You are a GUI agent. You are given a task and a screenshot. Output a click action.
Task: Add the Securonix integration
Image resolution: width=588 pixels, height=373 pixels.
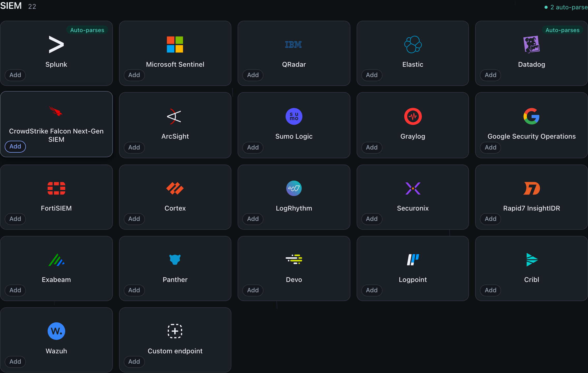pos(372,219)
